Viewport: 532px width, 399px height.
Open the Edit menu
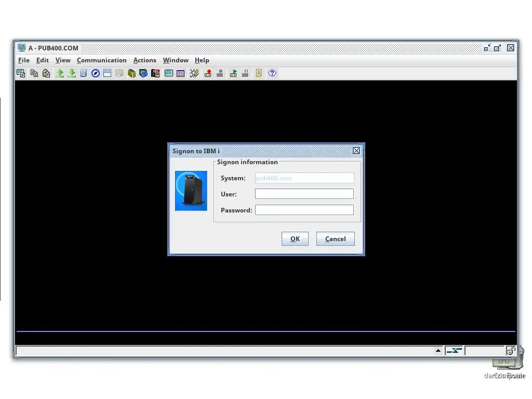(x=43, y=60)
